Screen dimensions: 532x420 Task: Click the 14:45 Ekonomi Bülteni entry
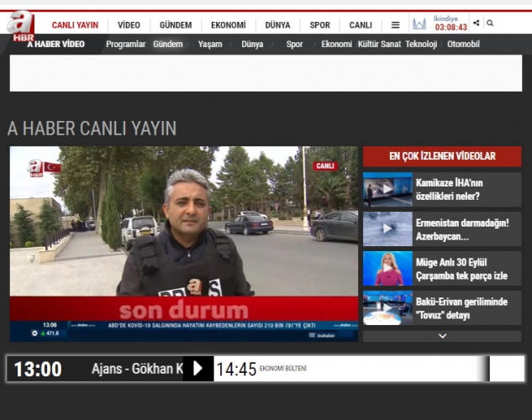pyautogui.click(x=261, y=369)
